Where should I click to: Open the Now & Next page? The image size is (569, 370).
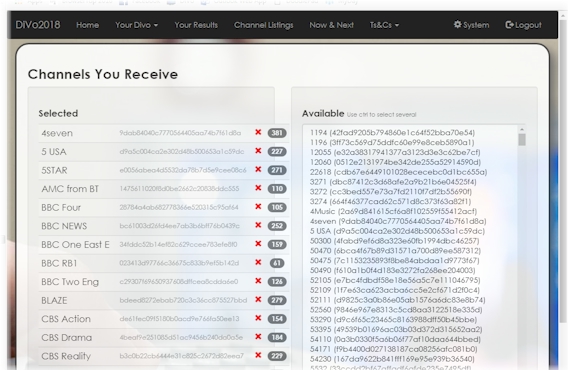331,25
